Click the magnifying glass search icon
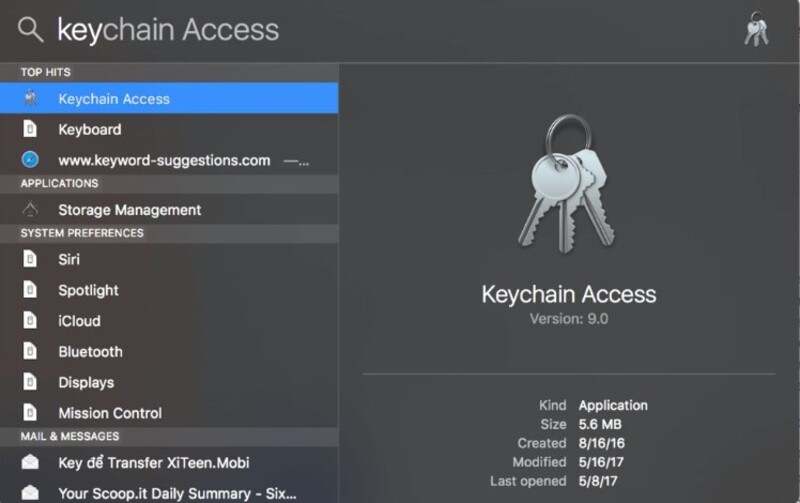The height and width of the screenshot is (503, 800). tap(30, 29)
